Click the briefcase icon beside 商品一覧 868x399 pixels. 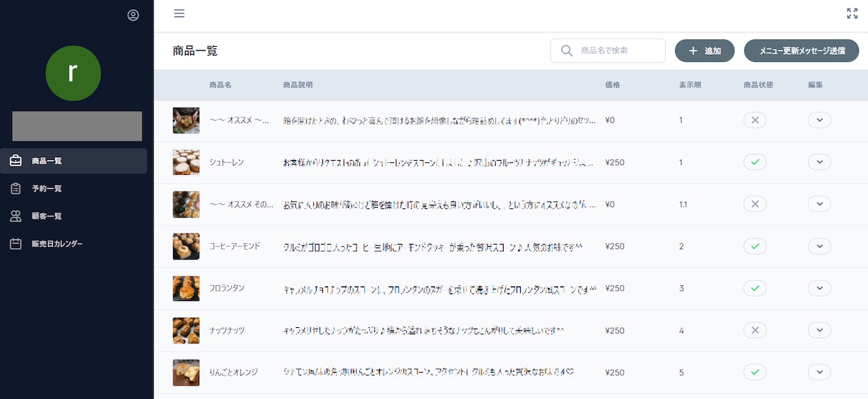click(x=16, y=161)
